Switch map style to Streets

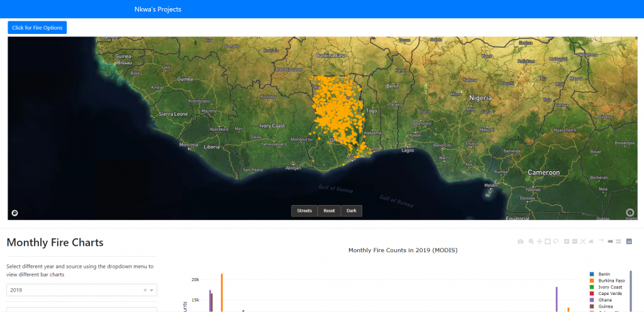pos(304,211)
